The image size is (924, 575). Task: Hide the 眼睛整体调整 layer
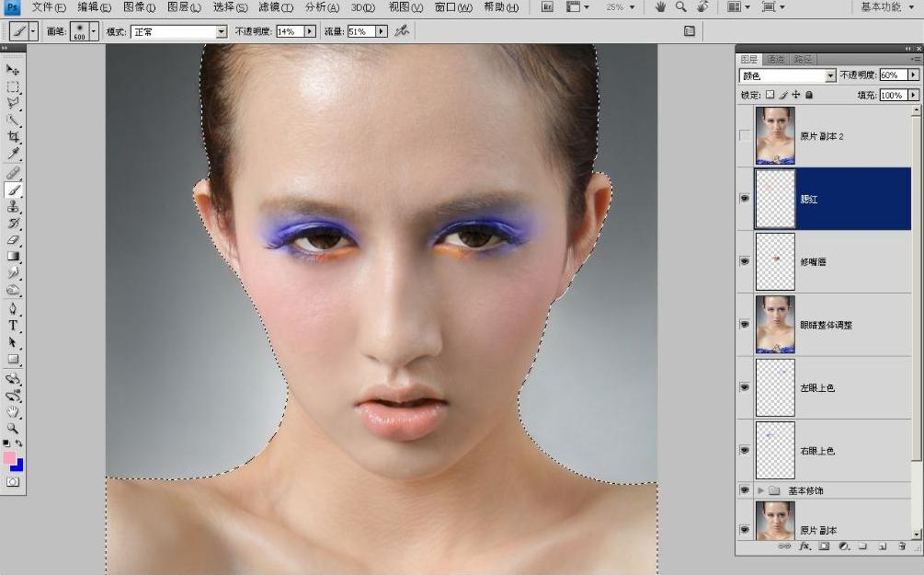coord(745,325)
